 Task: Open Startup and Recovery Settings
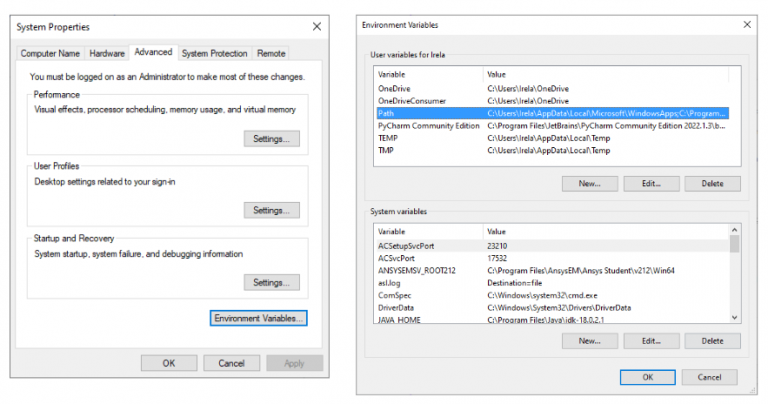pyautogui.click(x=271, y=283)
